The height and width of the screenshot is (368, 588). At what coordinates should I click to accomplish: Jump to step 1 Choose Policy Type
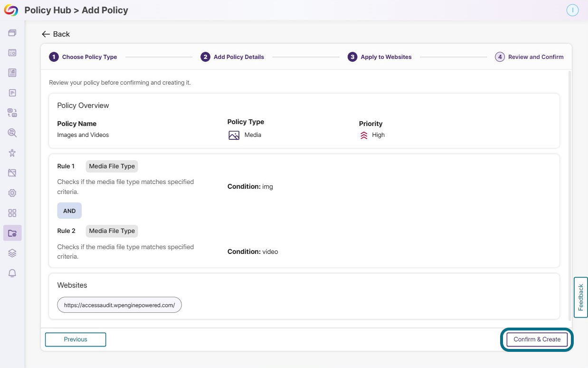tap(83, 57)
